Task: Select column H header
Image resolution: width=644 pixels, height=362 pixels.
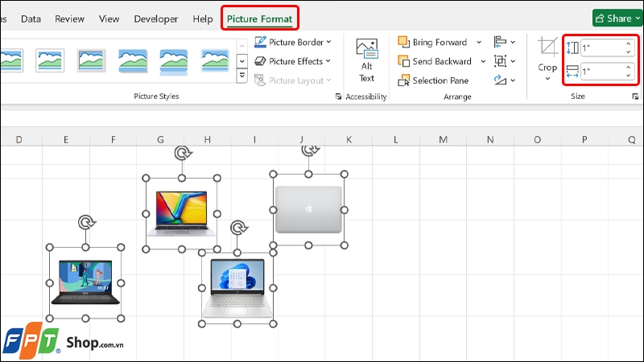Action: (x=208, y=139)
